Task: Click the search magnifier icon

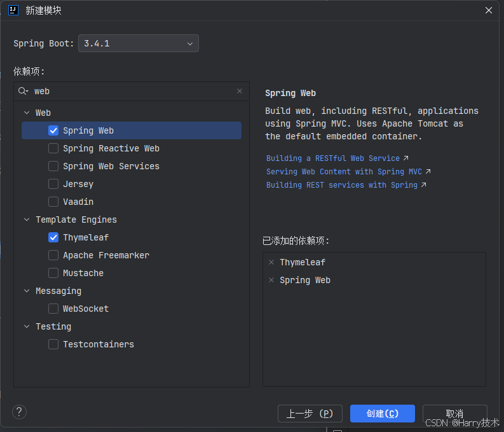Action: 23,91
